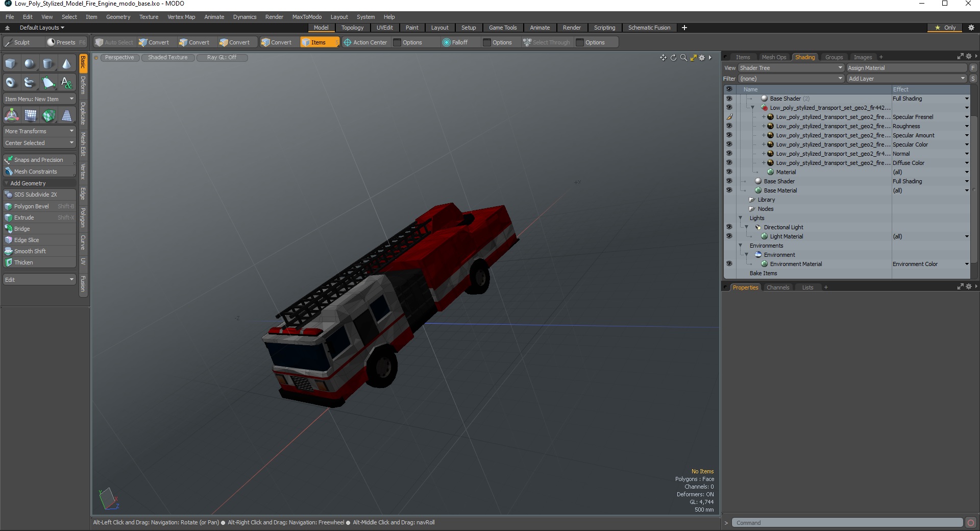Open top-right layout settings gear icon

point(971,28)
